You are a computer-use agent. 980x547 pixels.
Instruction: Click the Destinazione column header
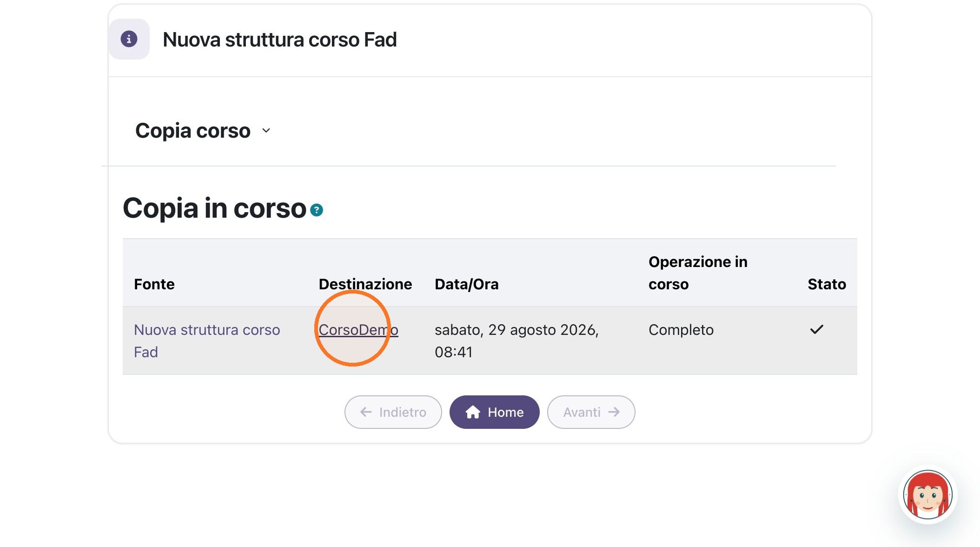point(365,284)
